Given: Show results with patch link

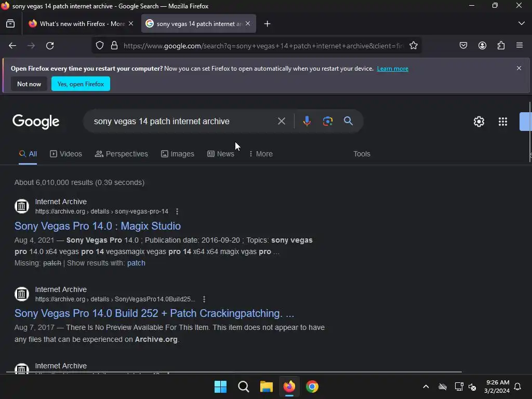Looking at the screenshot, I should tap(136, 263).
